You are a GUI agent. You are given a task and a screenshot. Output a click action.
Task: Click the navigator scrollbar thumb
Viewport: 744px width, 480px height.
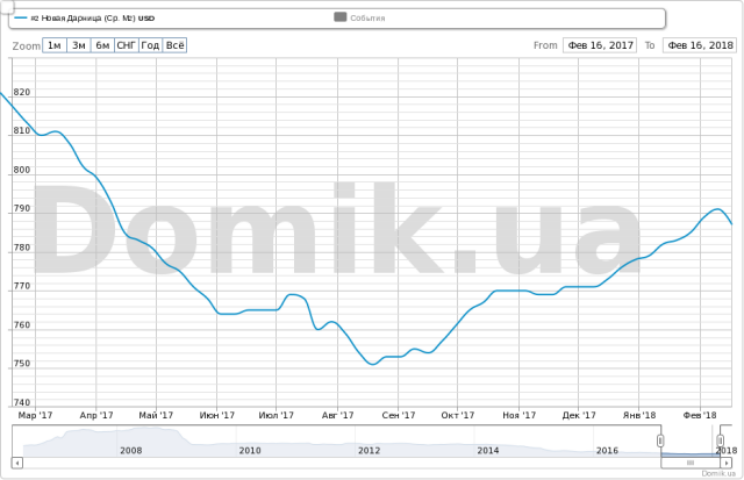(x=690, y=462)
